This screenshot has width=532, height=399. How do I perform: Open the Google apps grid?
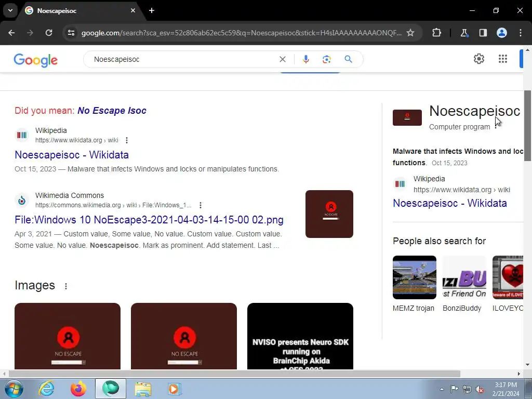[503, 59]
